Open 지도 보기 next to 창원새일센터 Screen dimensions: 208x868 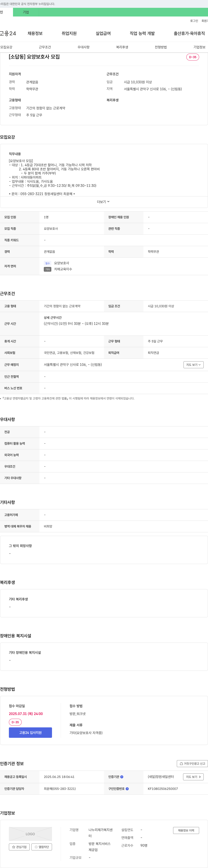pos(193,777)
